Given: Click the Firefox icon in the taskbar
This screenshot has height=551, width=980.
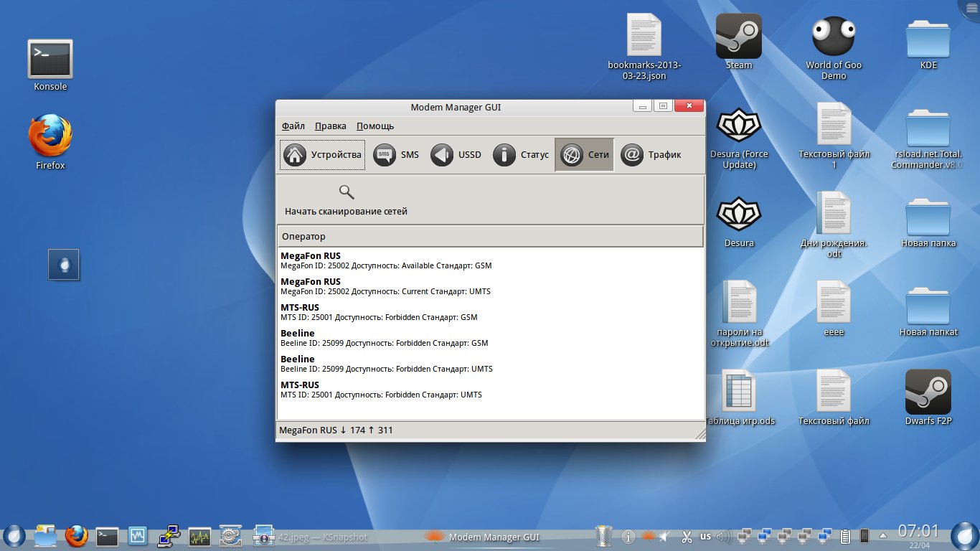Looking at the screenshot, I should click(76, 536).
